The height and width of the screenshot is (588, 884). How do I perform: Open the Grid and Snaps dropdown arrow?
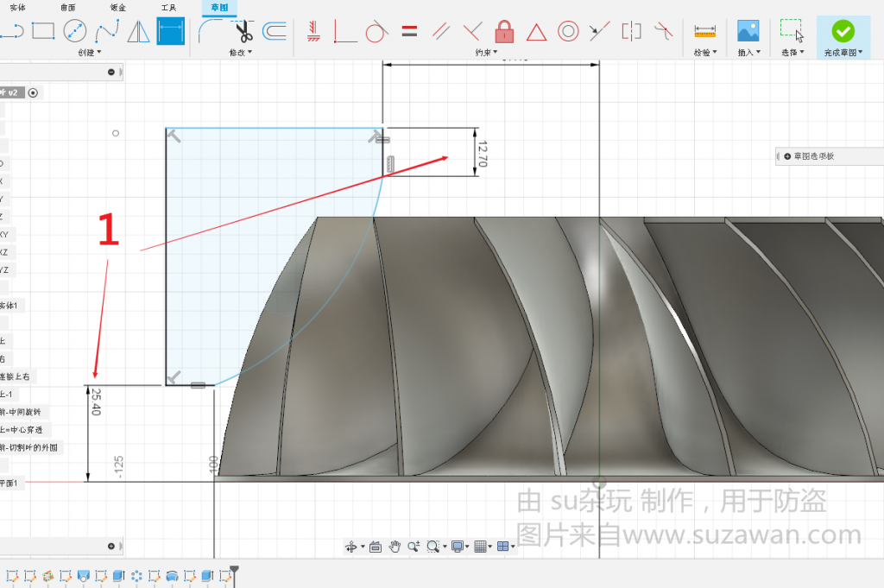490,547
